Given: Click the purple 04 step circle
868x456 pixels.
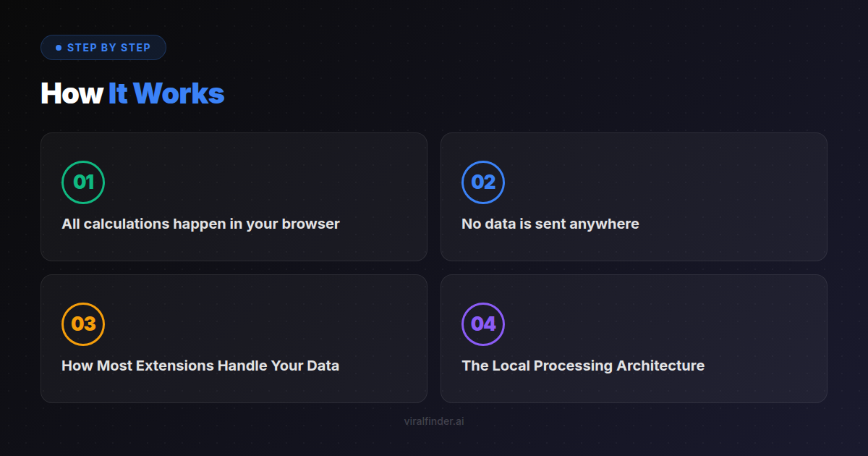Looking at the screenshot, I should [483, 324].
